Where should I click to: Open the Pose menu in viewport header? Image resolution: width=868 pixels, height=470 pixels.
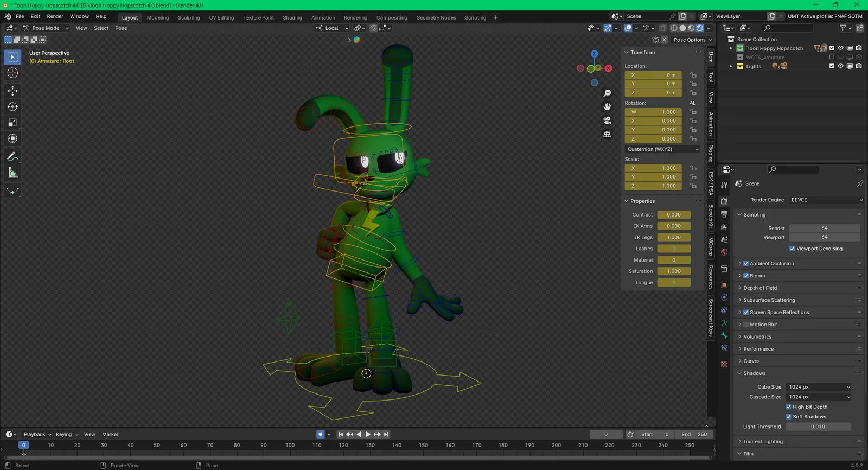[121, 28]
